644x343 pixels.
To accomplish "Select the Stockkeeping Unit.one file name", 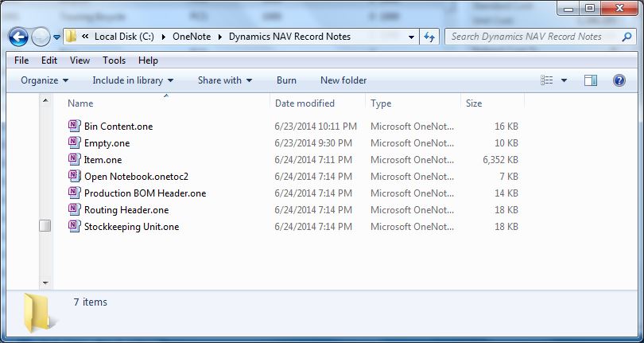I will click(131, 227).
